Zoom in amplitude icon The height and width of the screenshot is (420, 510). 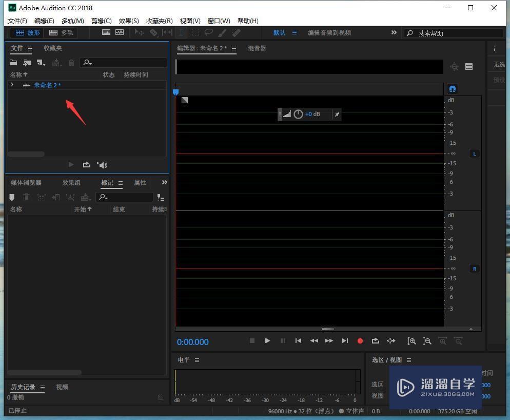(411, 341)
